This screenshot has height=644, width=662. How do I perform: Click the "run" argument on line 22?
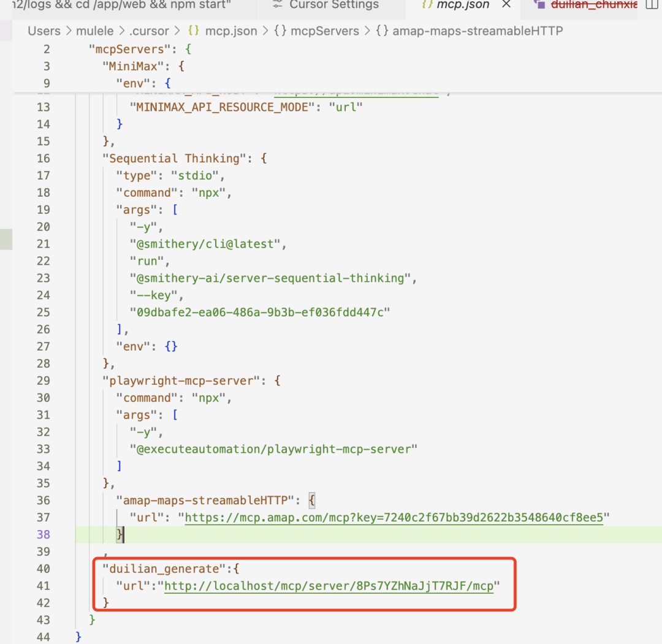[x=147, y=261]
